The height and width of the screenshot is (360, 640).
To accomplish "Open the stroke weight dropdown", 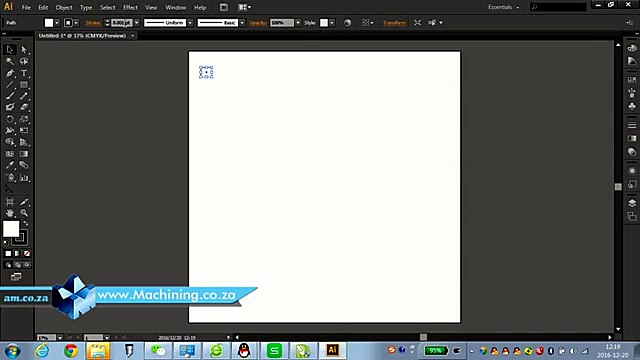I will [137, 23].
